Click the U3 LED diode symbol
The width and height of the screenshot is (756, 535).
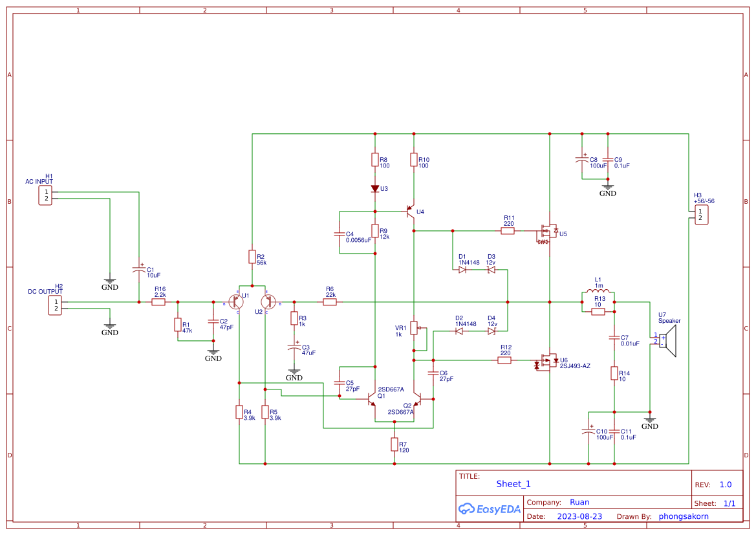pyautogui.click(x=375, y=188)
